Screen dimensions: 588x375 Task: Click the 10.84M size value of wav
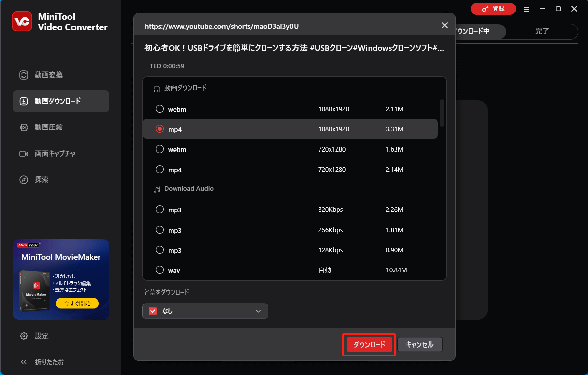pyautogui.click(x=396, y=270)
